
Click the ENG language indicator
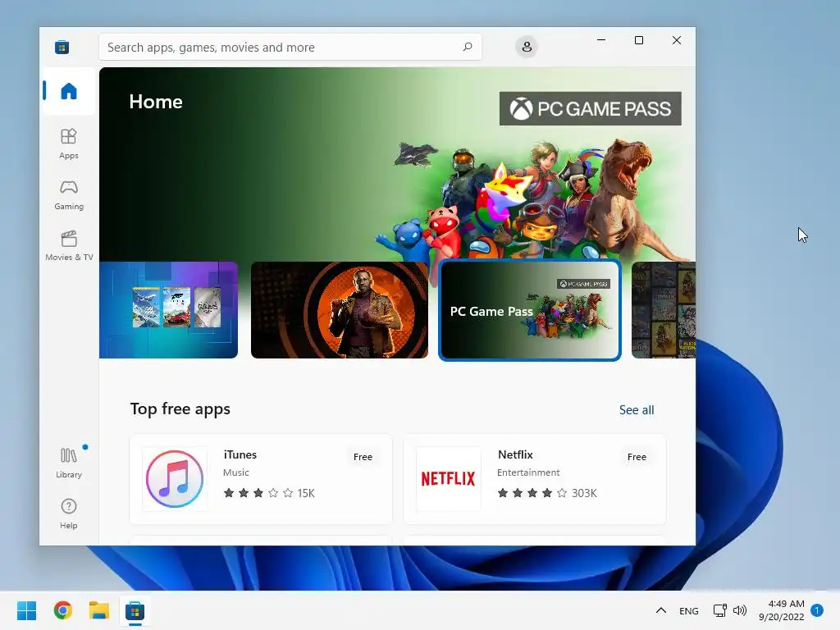689,610
